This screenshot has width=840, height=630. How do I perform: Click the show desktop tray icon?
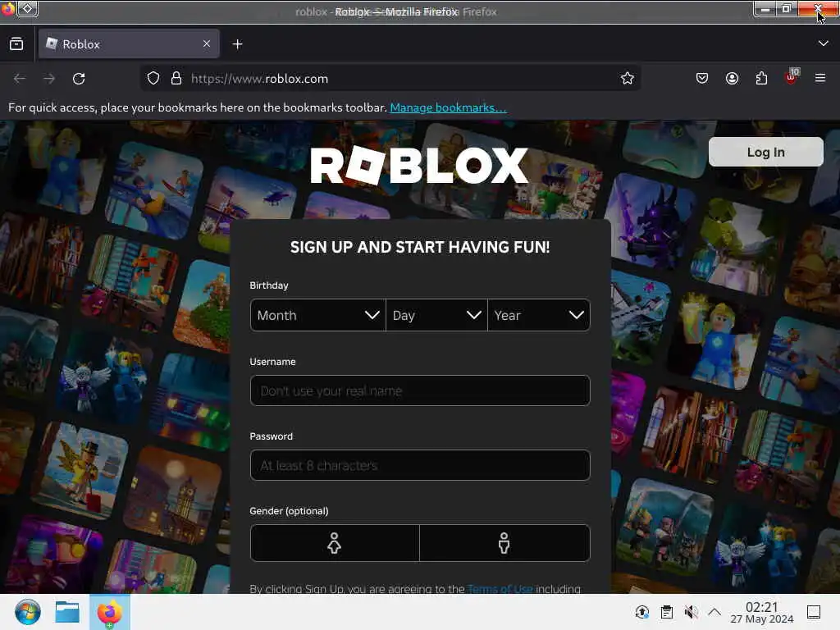tap(814, 612)
